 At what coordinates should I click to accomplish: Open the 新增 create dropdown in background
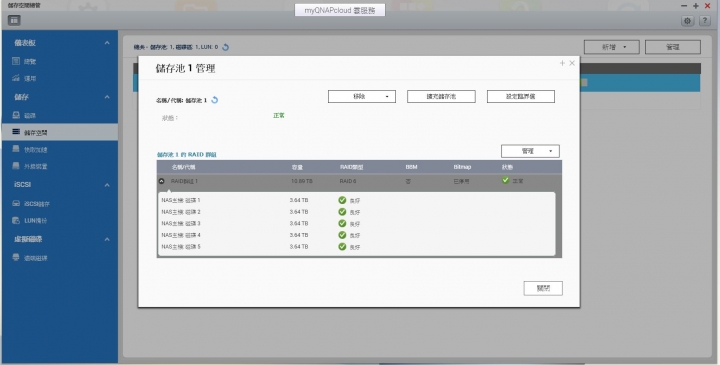pyautogui.click(x=612, y=47)
